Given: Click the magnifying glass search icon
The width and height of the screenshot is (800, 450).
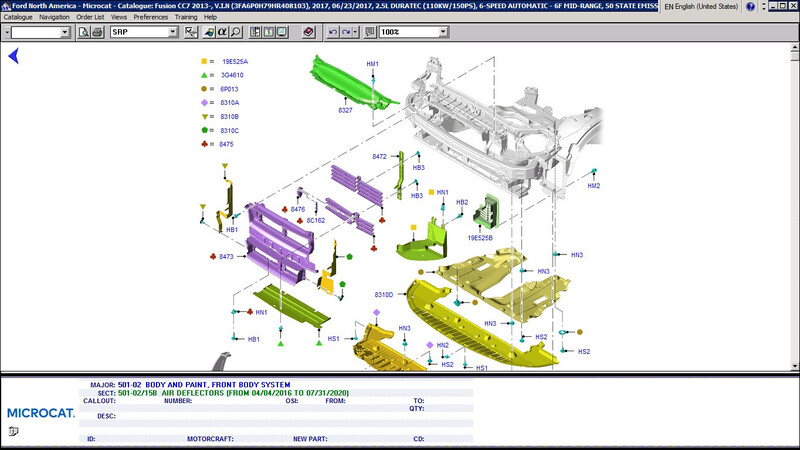Looking at the screenshot, I should pyautogui.click(x=236, y=32).
